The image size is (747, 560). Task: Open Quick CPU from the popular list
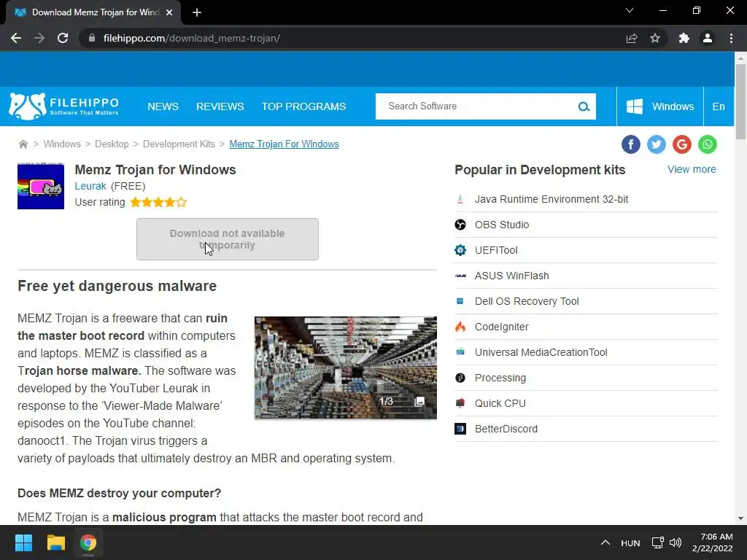pyautogui.click(x=500, y=403)
